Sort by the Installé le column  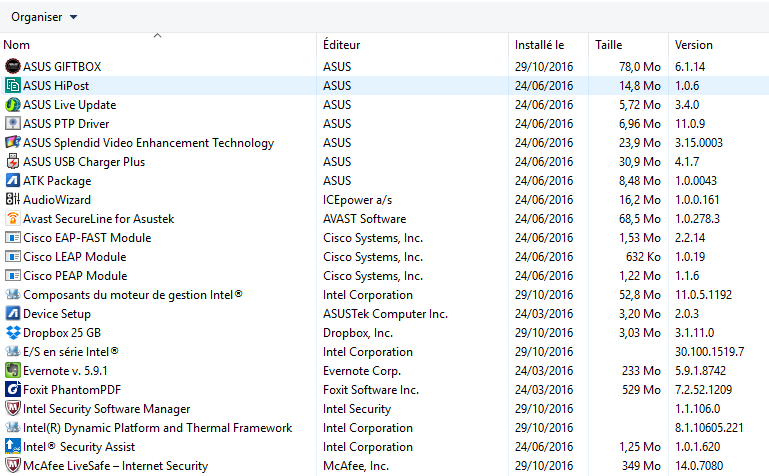(539, 45)
